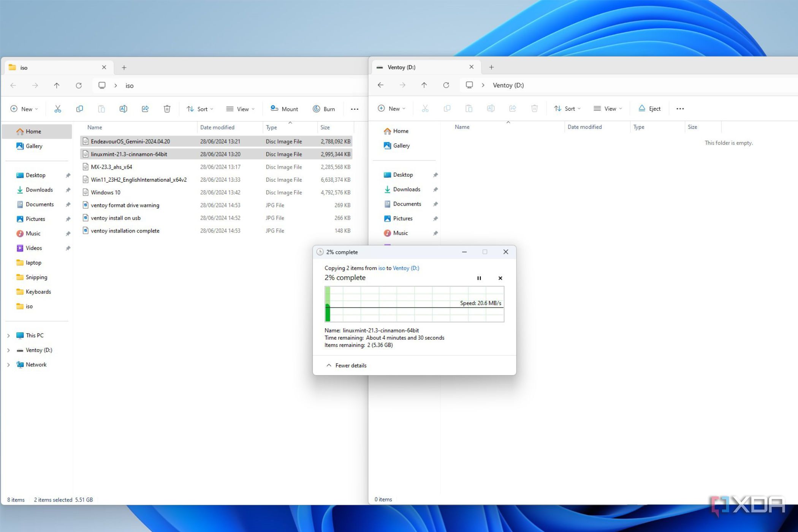Refresh the iso folder view
Viewport: 798px width, 532px height.
pos(79,85)
